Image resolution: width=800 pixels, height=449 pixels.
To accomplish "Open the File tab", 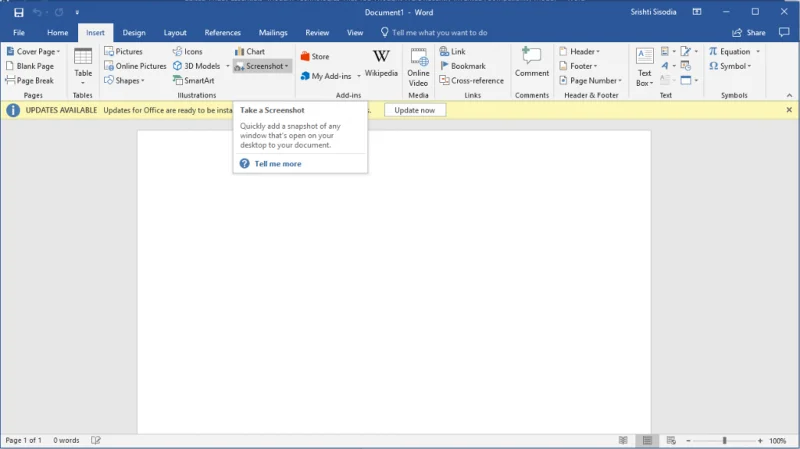I will (x=19, y=33).
